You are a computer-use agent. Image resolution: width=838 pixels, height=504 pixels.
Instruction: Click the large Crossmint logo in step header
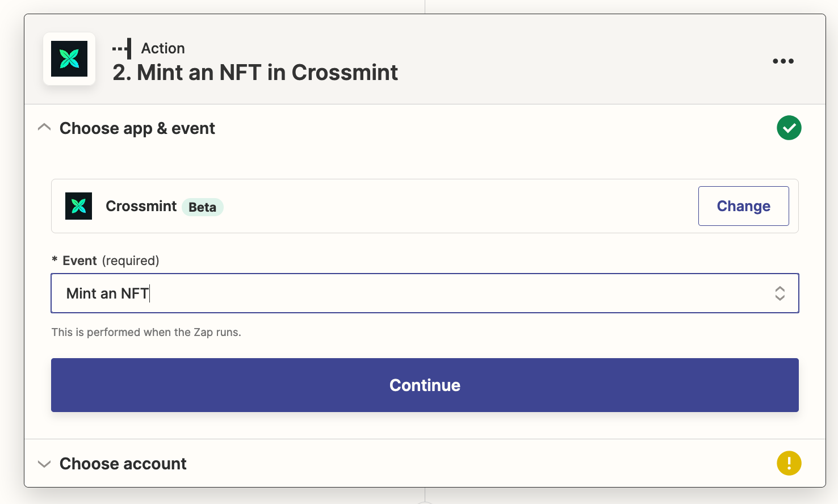[69, 59]
